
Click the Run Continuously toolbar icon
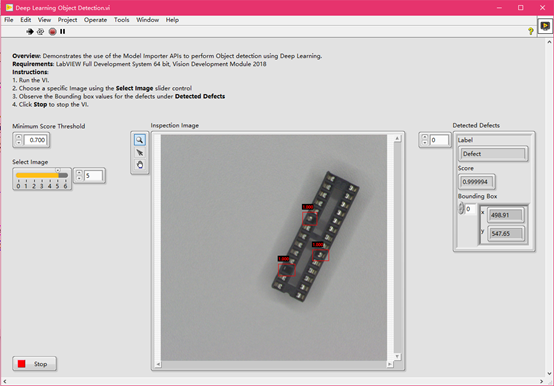41,32
